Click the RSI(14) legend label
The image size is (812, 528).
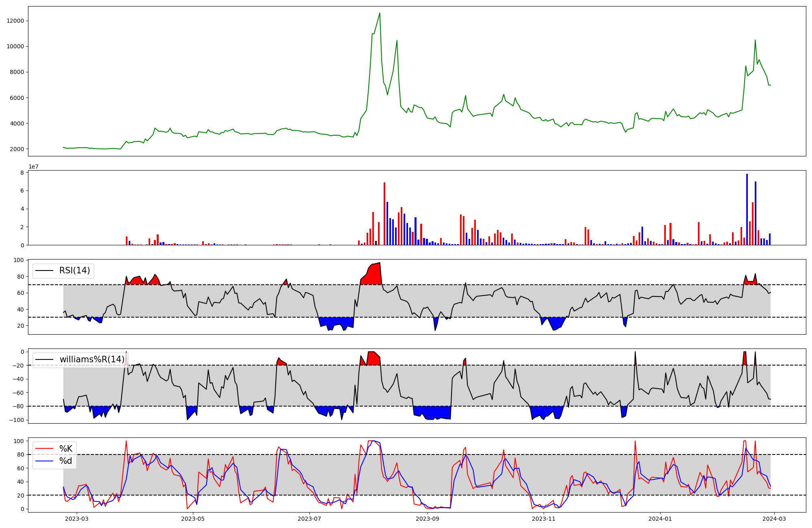pyautogui.click(x=75, y=270)
